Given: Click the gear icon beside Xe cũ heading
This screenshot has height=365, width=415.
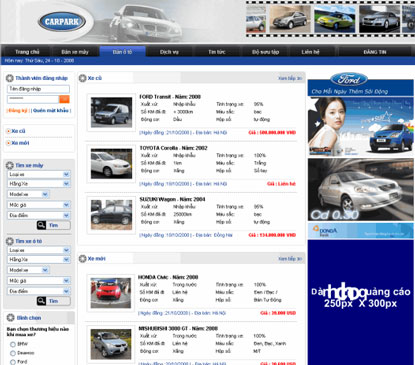Looking at the screenshot, I should point(82,78).
